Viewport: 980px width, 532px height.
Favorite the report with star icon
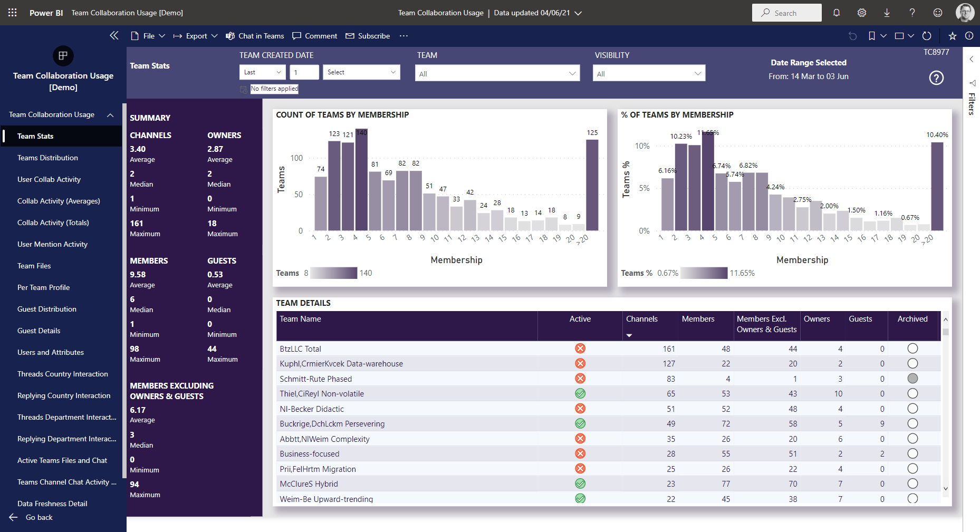pyautogui.click(x=953, y=36)
